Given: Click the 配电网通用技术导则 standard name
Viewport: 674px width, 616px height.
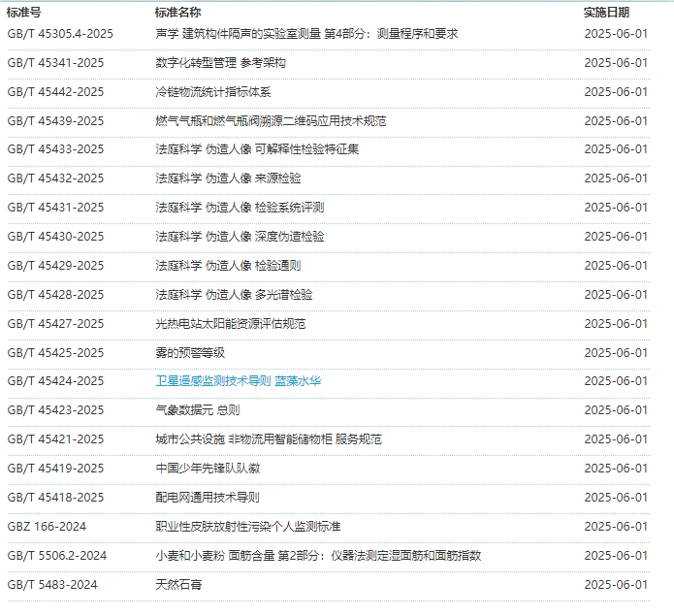Looking at the screenshot, I should (x=208, y=498).
